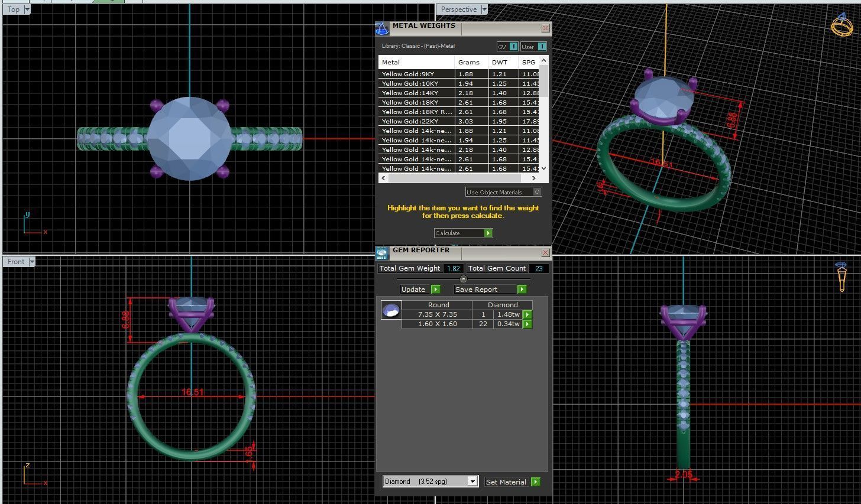Screen dimensions: 861x504
Task: Click green arrow beside 0.34tw row
Action: 527,324
